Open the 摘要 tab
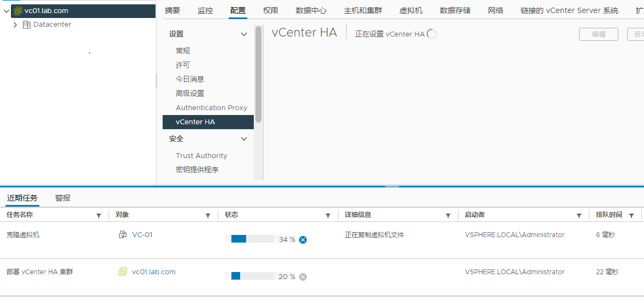 [x=172, y=11]
